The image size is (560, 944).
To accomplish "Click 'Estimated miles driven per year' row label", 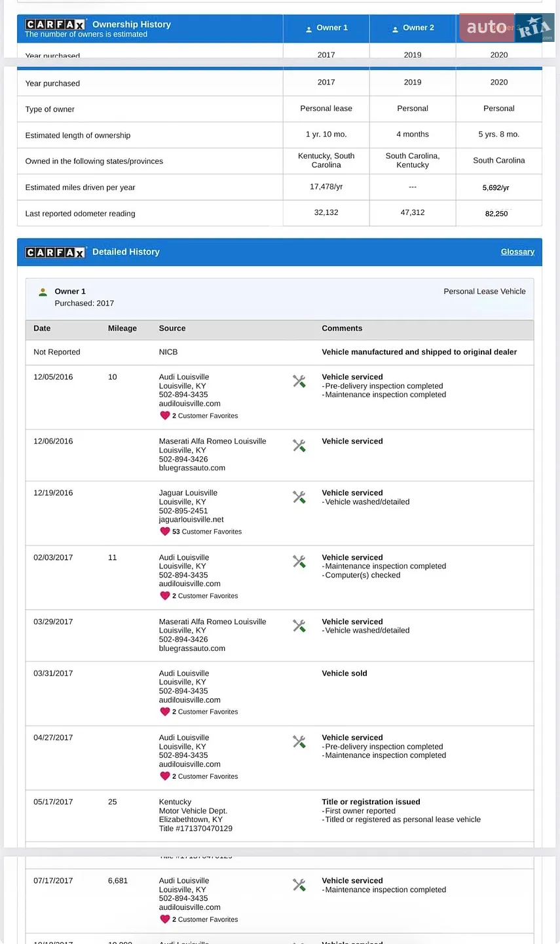I will pos(80,187).
